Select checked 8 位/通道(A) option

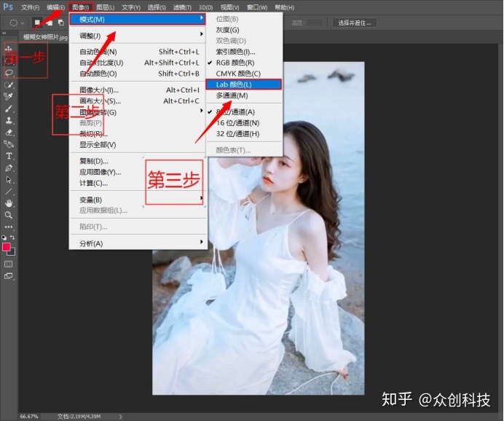(x=244, y=112)
